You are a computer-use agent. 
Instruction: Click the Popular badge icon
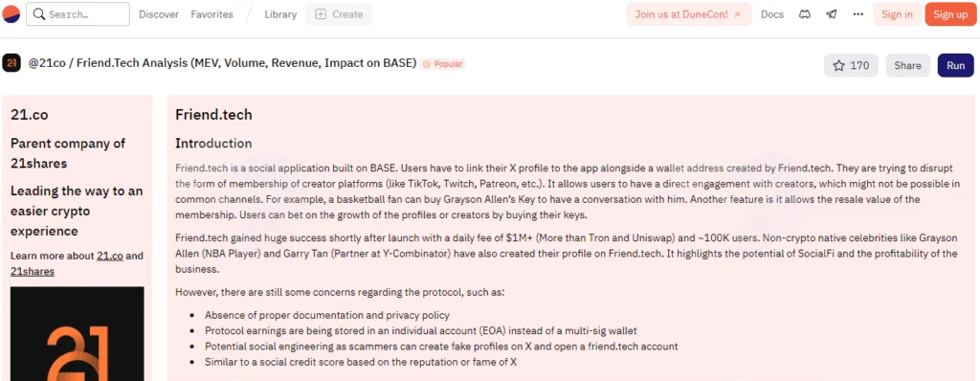click(427, 64)
